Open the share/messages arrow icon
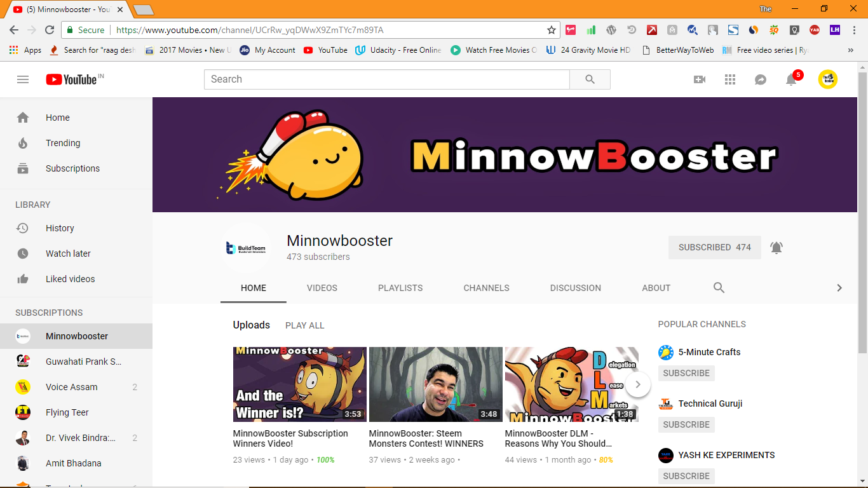The height and width of the screenshot is (488, 868). click(x=761, y=79)
